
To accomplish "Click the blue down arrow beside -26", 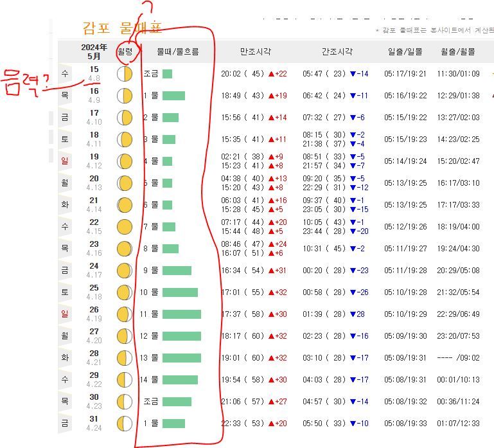I will pyautogui.click(x=353, y=292).
